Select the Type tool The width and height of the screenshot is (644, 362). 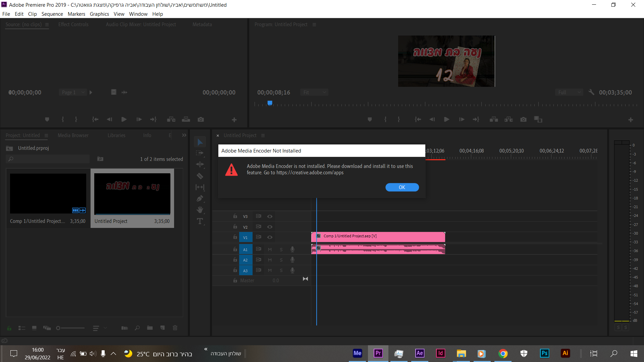point(200,221)
